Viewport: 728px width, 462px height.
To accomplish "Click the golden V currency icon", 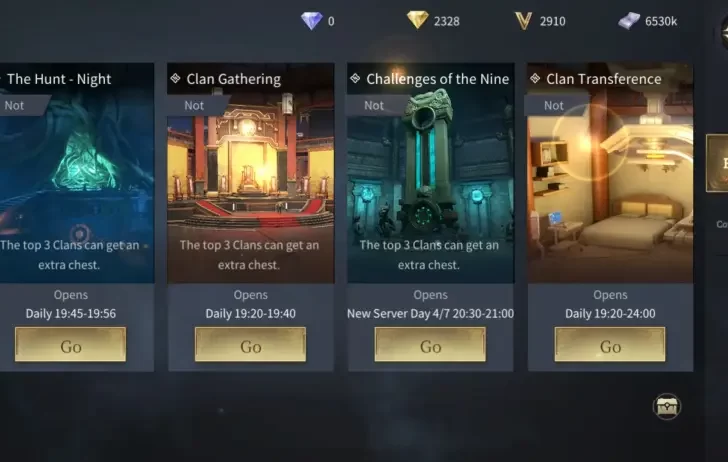I will point(523,21).
